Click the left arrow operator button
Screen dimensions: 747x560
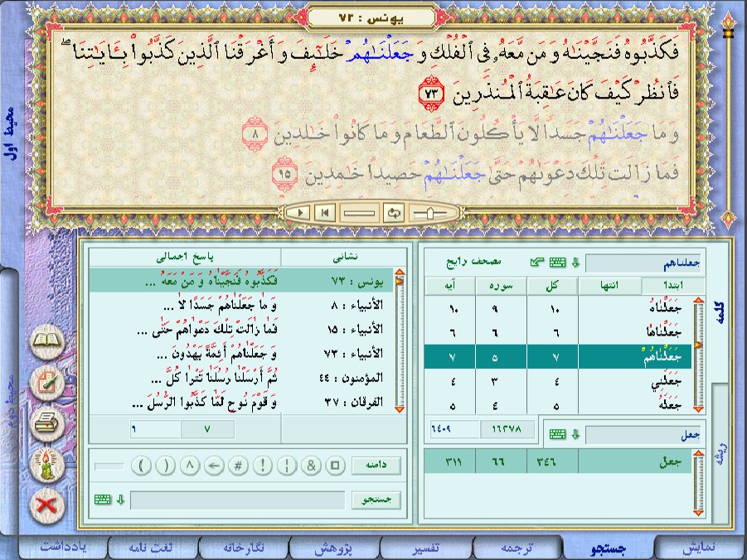pos(214,466)
